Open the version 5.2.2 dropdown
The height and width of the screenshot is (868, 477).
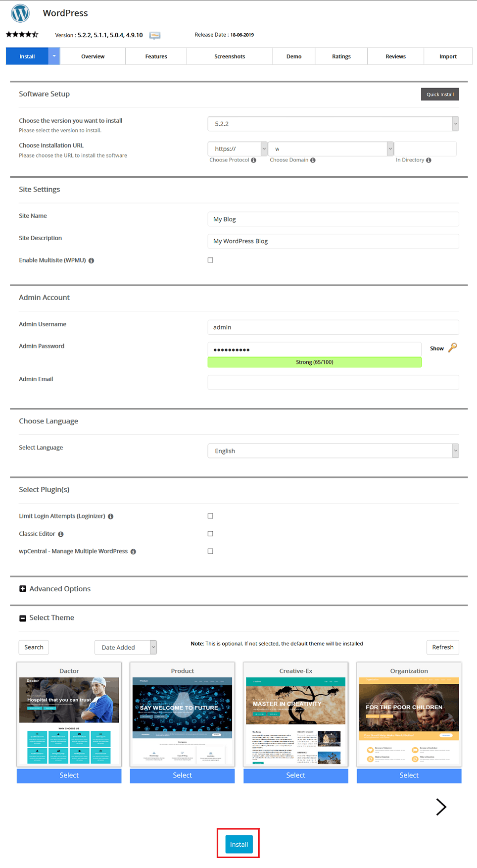coord(333,124)
